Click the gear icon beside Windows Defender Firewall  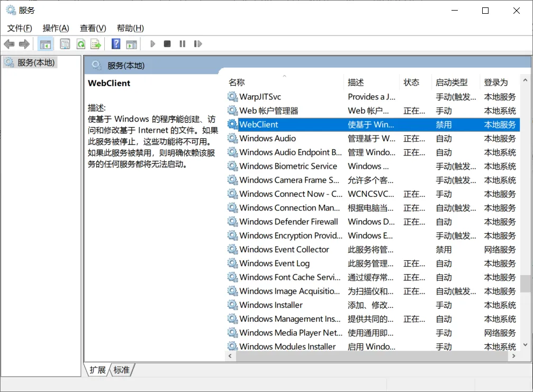tap(232, 222)
